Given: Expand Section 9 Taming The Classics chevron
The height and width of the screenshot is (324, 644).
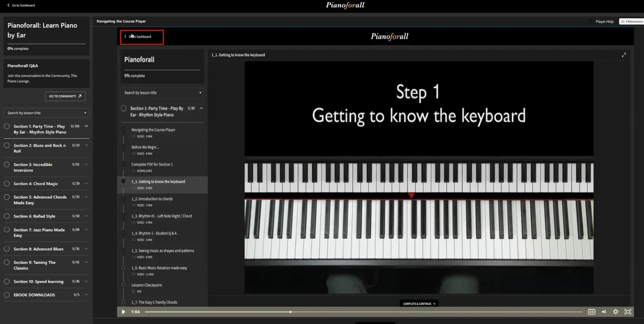Looking at the screenshot, I should pos(86,262).
